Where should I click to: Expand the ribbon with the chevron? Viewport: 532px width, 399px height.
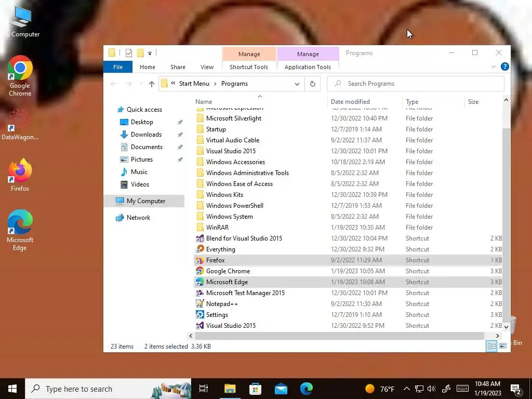494,67
